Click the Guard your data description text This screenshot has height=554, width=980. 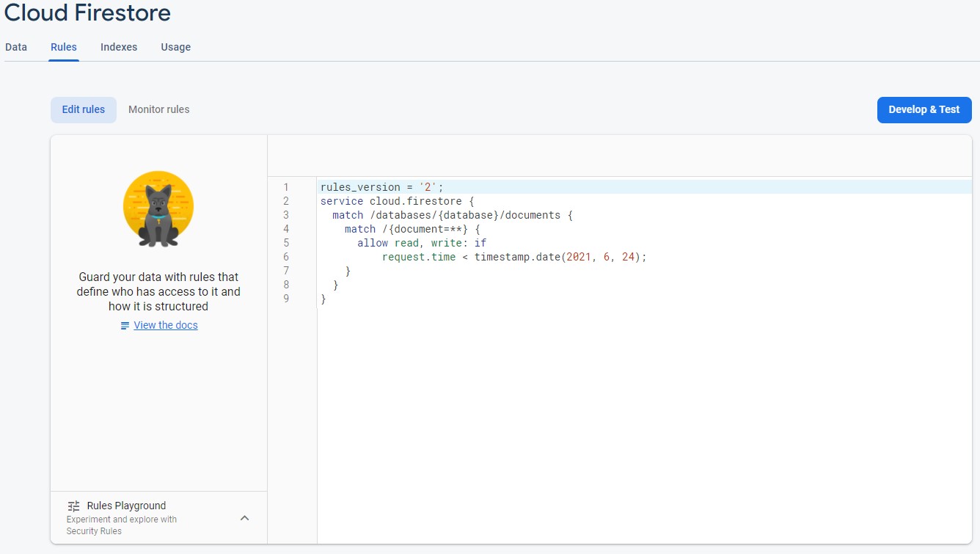pyautogui.click(x=158, y=291)
